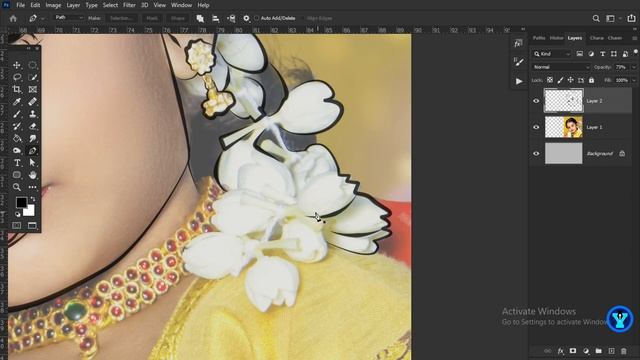
Task: Toggle Lock image pixels brush icon
Action: click(x=560, y=80)
